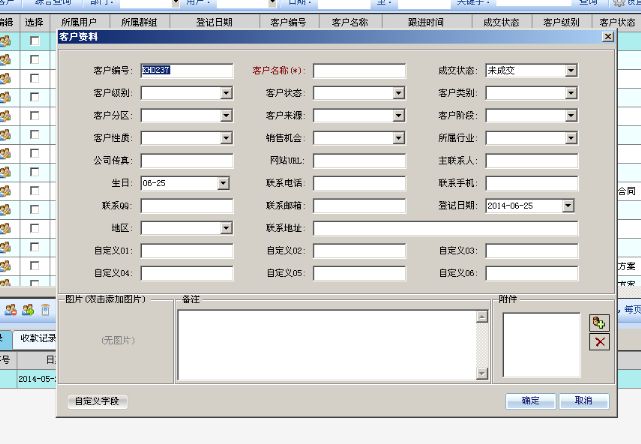This screenshot has height=444, width=641.
Task: Click the 主联系人 input field
Action: pyautogui.click(x=532, y=161)
